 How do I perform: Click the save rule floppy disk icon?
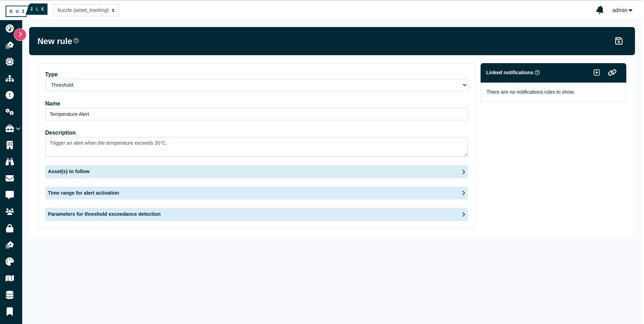(x=619, y=41)
